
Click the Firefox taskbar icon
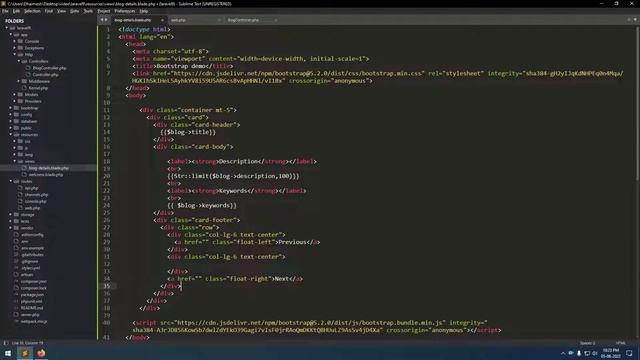[x=41, y=353]
